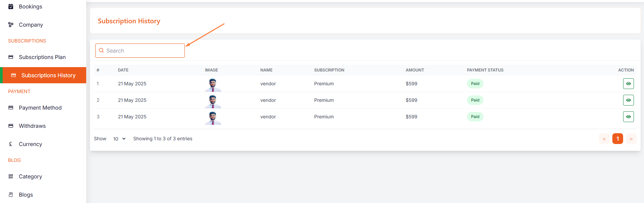Click the Paid status badge in row one
Screen dimensions: 644x203
coord(475,84)
